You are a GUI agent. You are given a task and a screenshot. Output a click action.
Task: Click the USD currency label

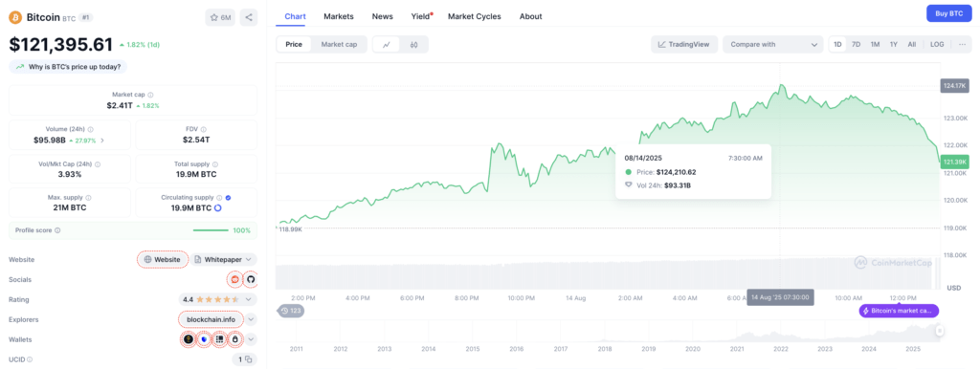click(x=954, y=288)
